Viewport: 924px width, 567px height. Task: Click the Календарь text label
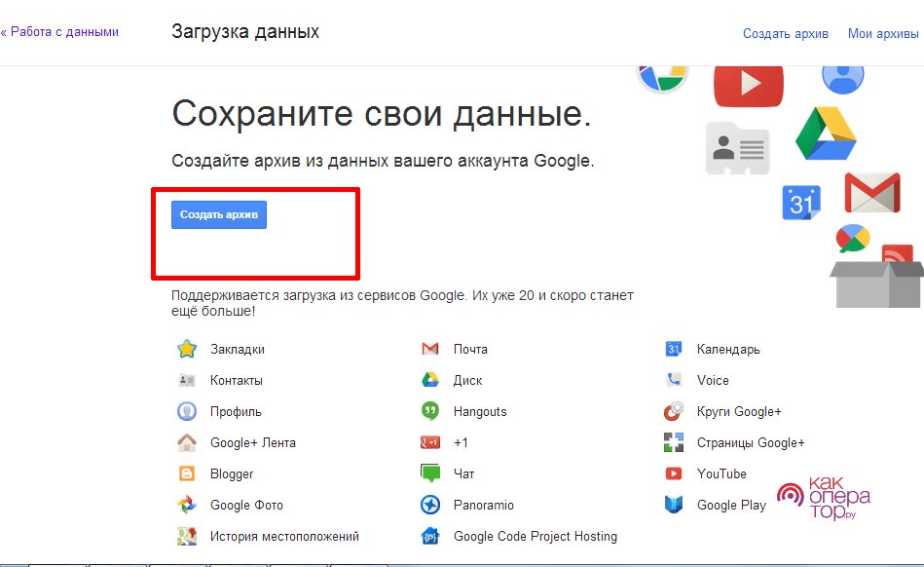click(728, 349)
